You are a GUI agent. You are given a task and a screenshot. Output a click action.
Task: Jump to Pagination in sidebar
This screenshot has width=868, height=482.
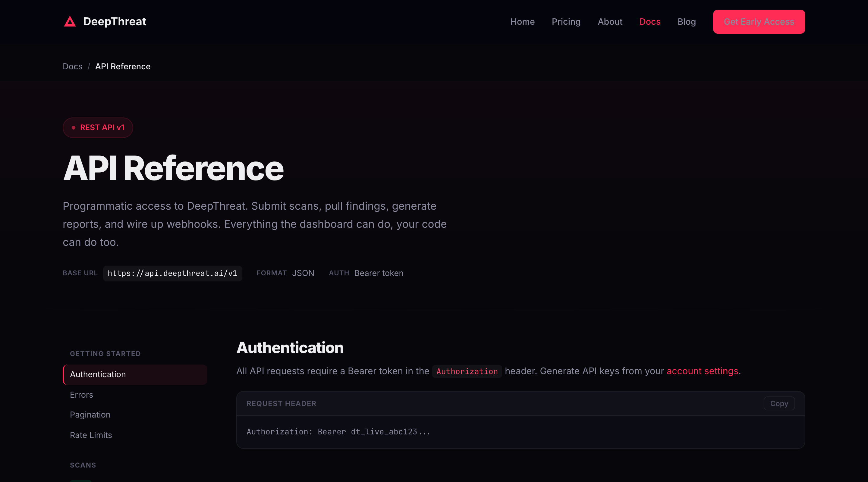pos(90,415)
